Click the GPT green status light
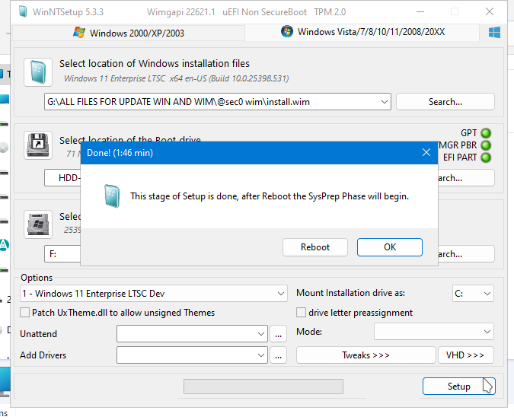This screenshot has width=514, height=420. pyautogui.click(x=486, y=133)
